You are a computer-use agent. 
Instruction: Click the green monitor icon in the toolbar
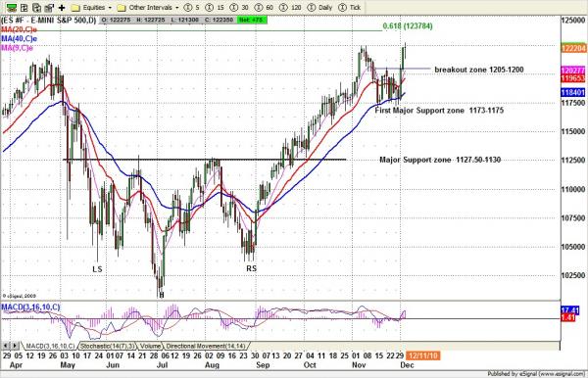click(x=11, y=7)
